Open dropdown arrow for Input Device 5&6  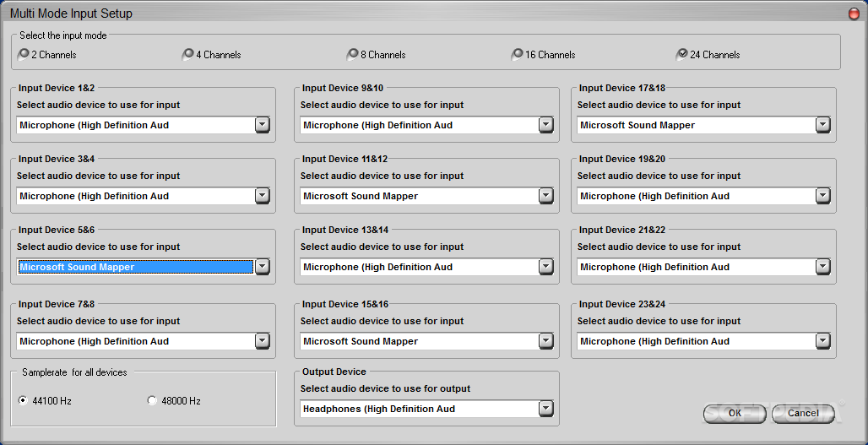[x=263, y=267]
